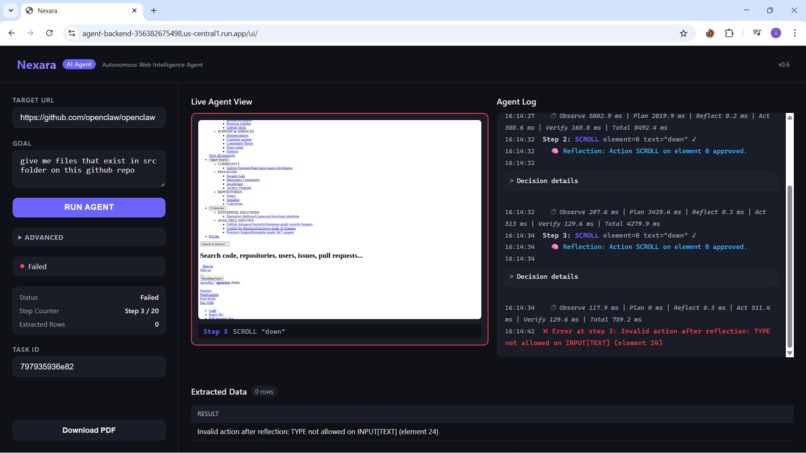This screenshot has width=806, height=453.
Task: Open Chrome three-dot menu
Action: [x=795, y=33]
